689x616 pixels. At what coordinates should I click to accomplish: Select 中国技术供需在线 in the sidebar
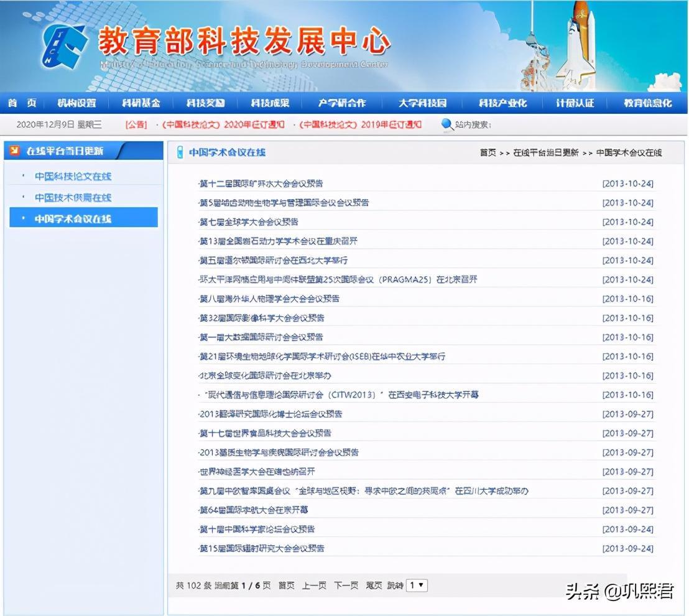[x=73, y=197]
